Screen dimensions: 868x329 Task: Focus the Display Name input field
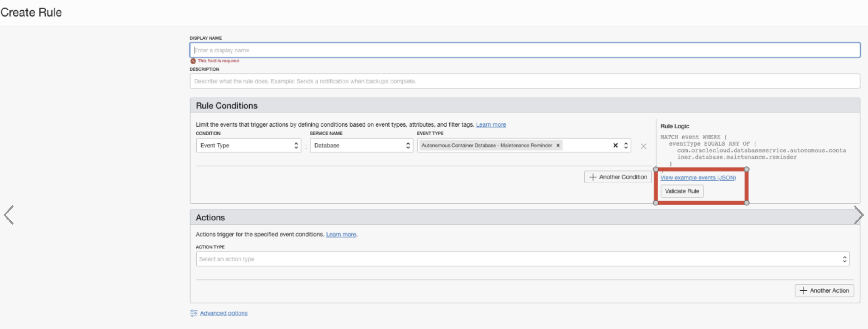524,50
